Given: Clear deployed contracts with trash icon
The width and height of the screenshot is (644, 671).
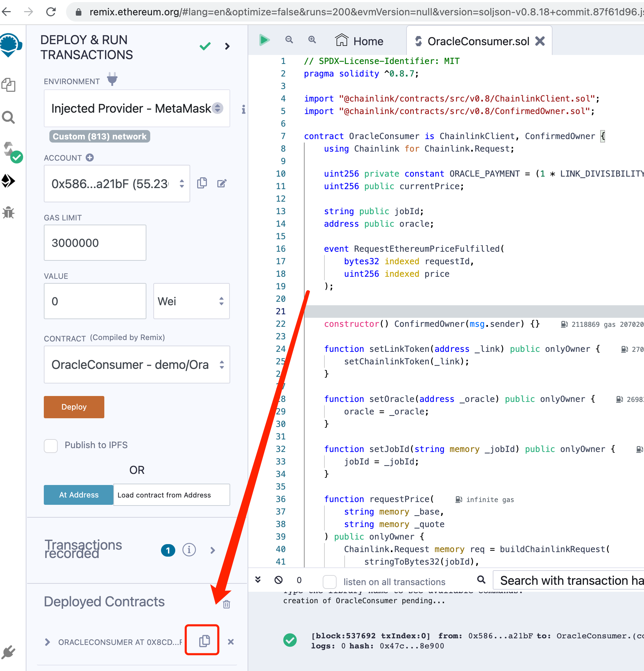Looking at the screenshot, I should [x=226, y=604].
